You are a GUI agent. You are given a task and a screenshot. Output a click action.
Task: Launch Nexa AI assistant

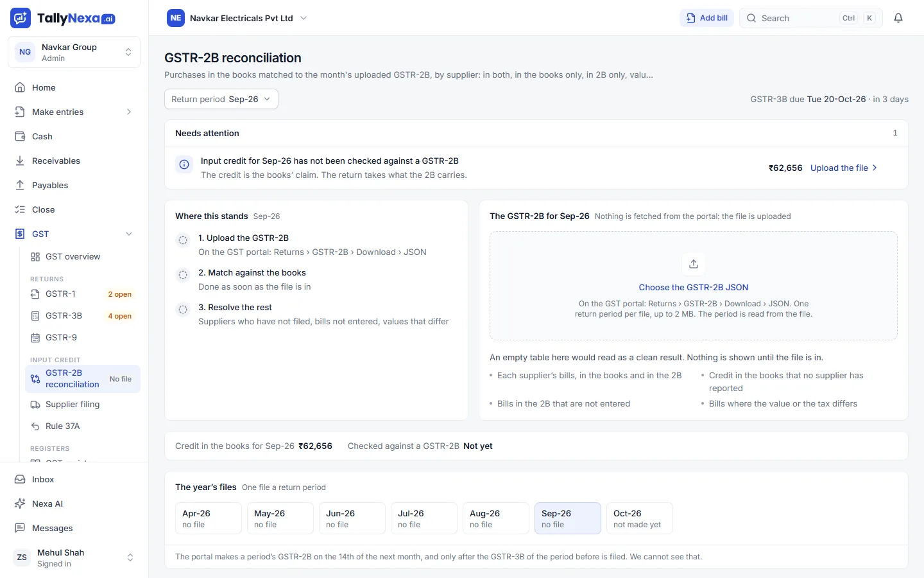pos(74,504)
